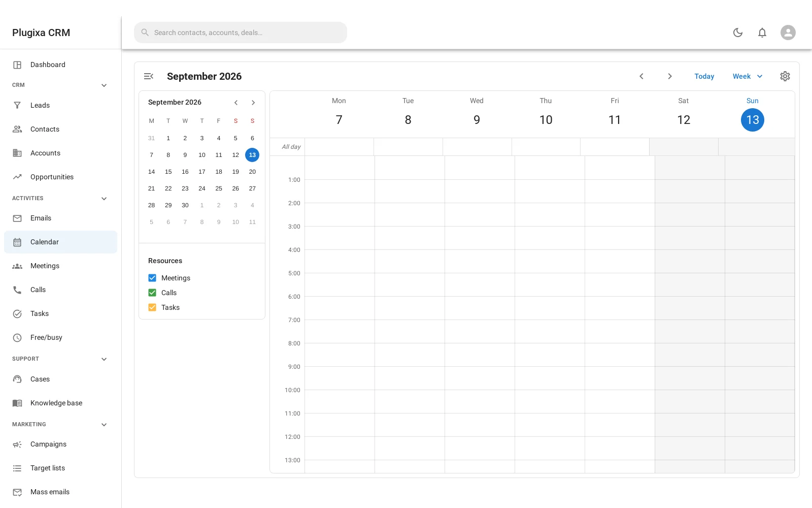Uncheck Meetings resource checkbox
This screenshot has width=812, height=508.
pyautogui.click(x=152, y=278)
